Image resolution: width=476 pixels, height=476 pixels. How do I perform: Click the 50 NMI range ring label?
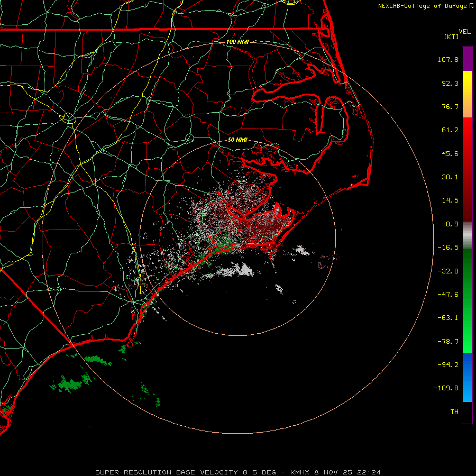coord(237,140)
